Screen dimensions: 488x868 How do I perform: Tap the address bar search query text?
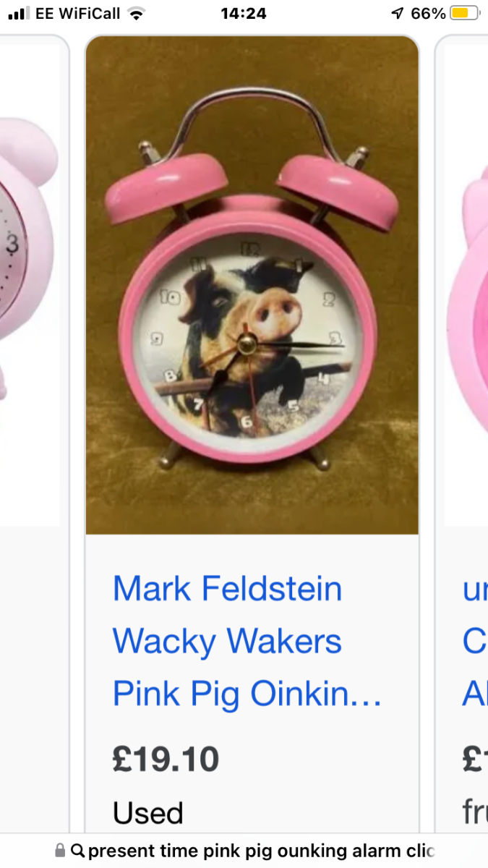[261, 851]
